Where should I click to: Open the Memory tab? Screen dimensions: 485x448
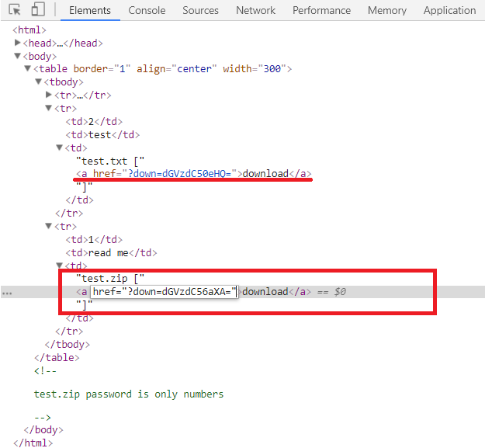(x=387, y=10)
